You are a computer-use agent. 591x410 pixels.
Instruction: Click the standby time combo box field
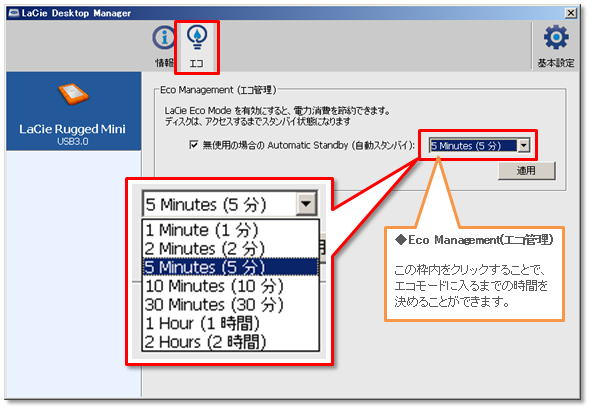point(479,145)
